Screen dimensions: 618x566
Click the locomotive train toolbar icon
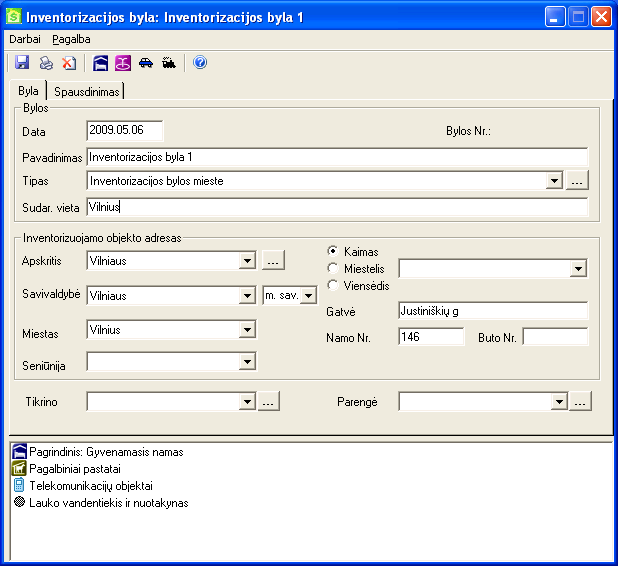(169, 63)
